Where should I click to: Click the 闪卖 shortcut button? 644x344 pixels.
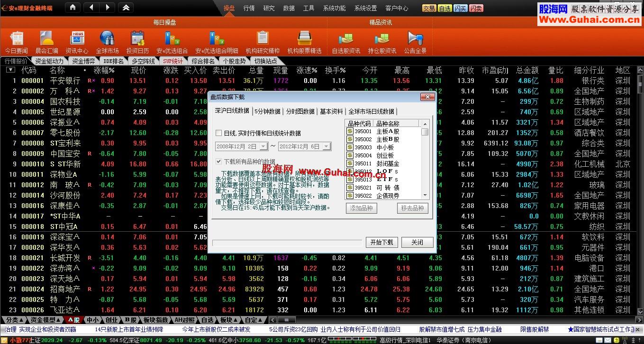pos(476,9)
